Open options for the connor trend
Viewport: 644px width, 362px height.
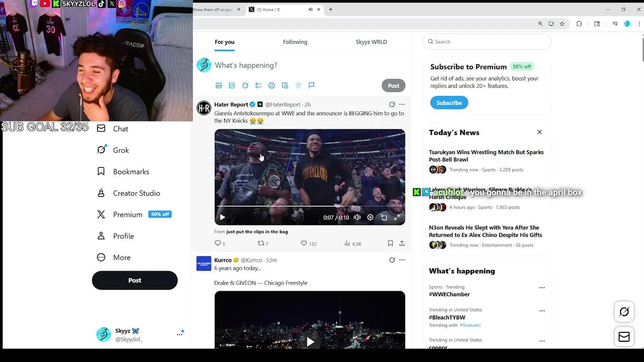pos(542,341)
